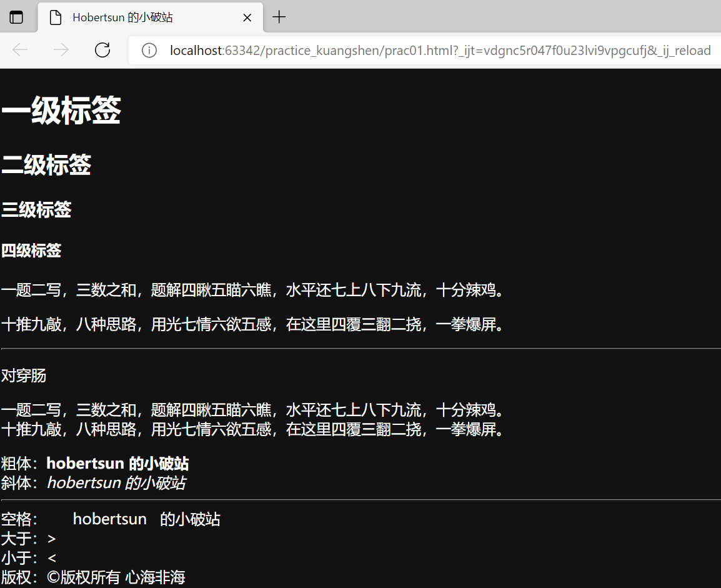Click the italic hobertsun 的小破站 text
The height and width of the screenshot is (588, 721).
point(116,482)
